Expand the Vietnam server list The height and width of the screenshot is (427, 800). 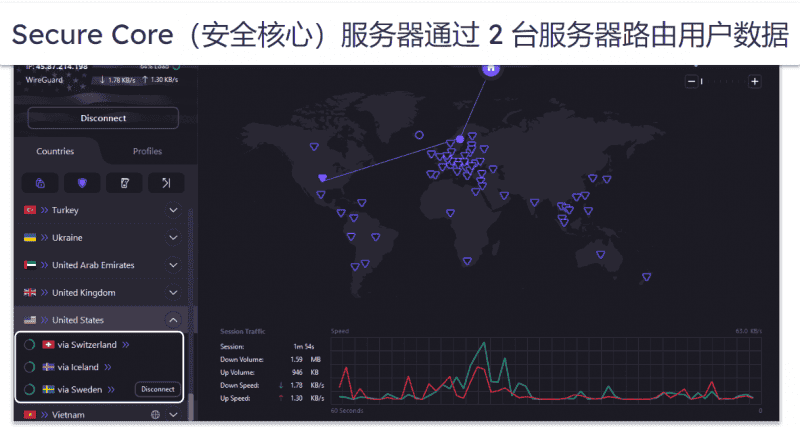click(173, 415)
